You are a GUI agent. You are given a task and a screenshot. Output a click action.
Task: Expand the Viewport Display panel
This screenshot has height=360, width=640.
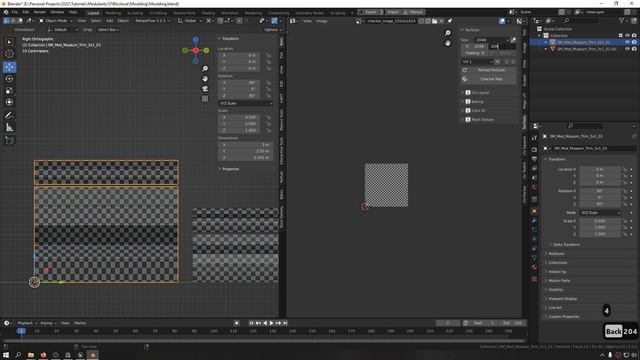[x=562, y=299]
